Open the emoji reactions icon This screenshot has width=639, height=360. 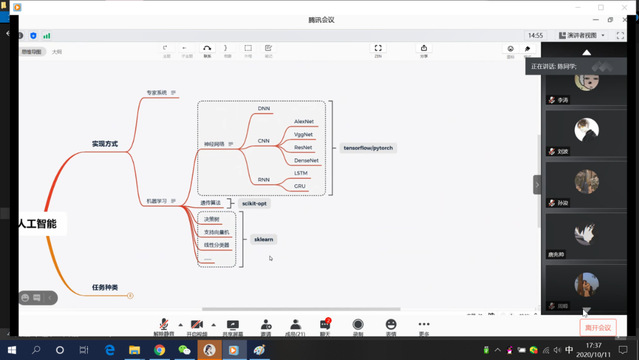click(391, 327)
